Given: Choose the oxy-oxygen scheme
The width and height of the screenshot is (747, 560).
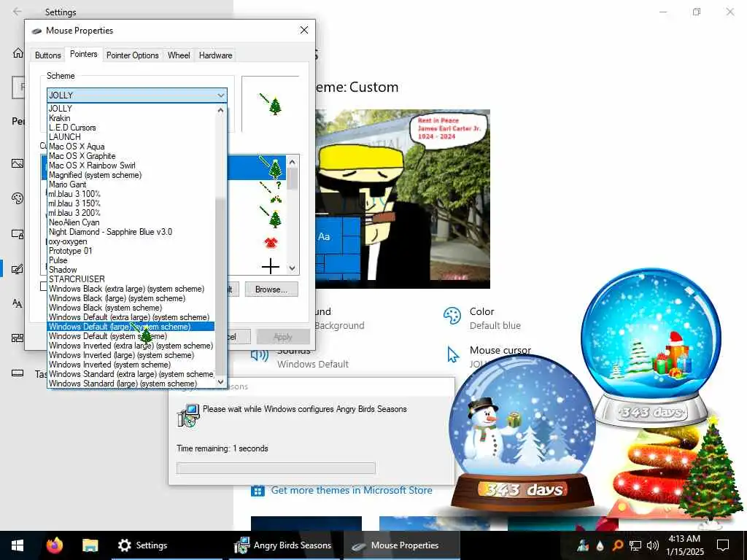Looking at the screenshot, I should click(131, 241).
